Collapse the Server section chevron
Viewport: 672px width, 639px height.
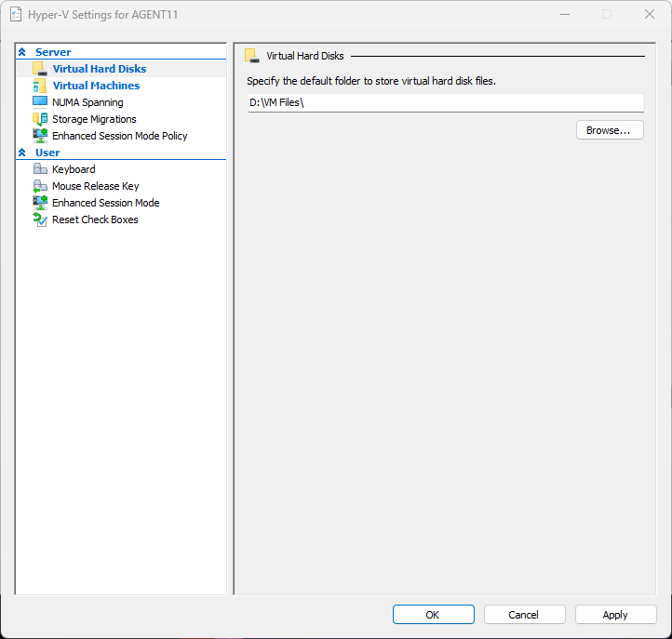(22, 52)
